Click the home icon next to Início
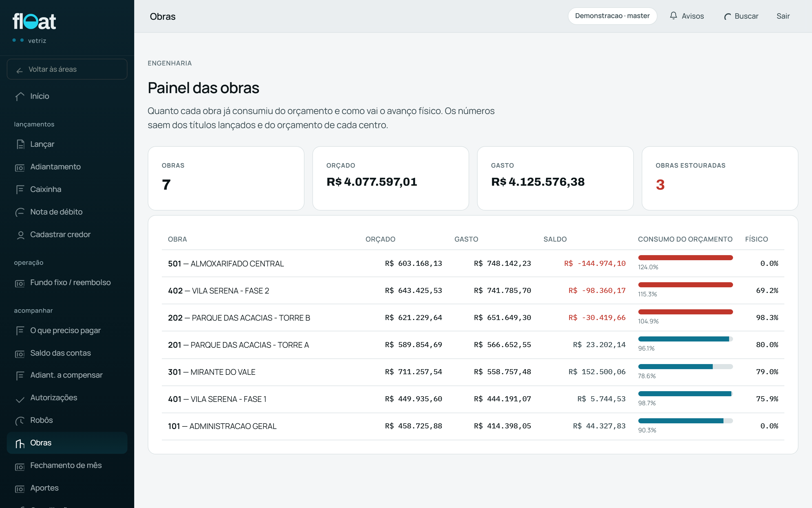This screenshot has width=812, height=508. point(20,97)
